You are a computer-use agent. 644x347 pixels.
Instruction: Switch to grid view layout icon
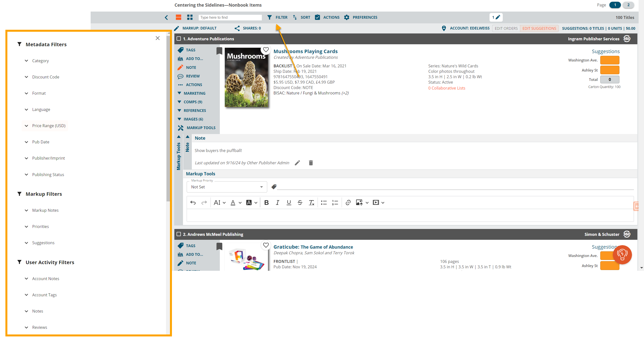(x=190, y=17)
